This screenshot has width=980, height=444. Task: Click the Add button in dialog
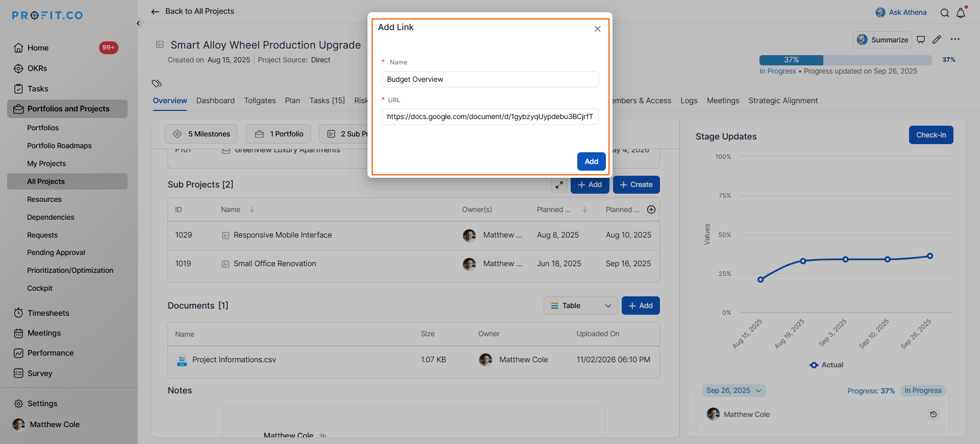tap(591, 161)
